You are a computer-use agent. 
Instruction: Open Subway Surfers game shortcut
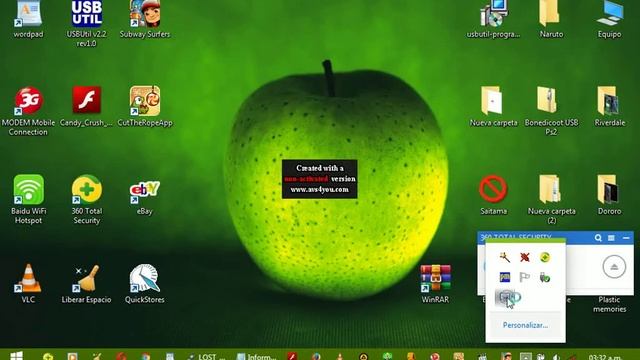(145, 19)
